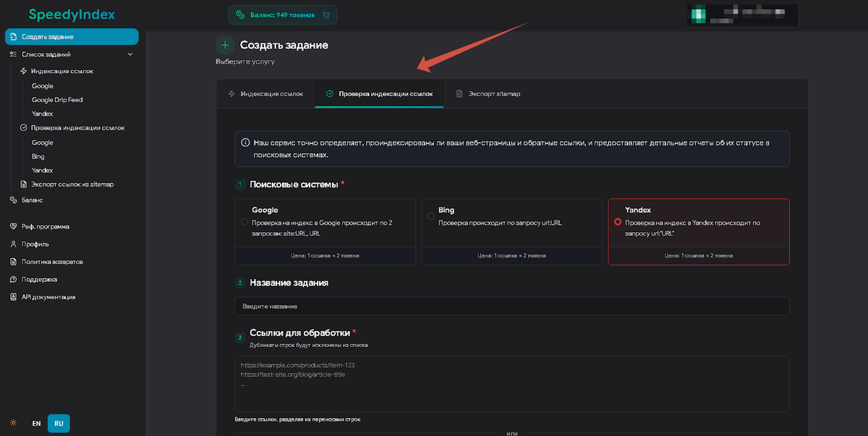Viewport: 868px width, 436px height.
Task: Click the Политика возвратов document icon
Action: 13,262
